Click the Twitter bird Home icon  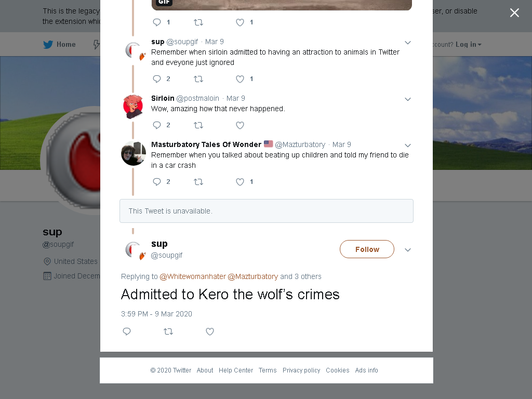tap(48, 45)
